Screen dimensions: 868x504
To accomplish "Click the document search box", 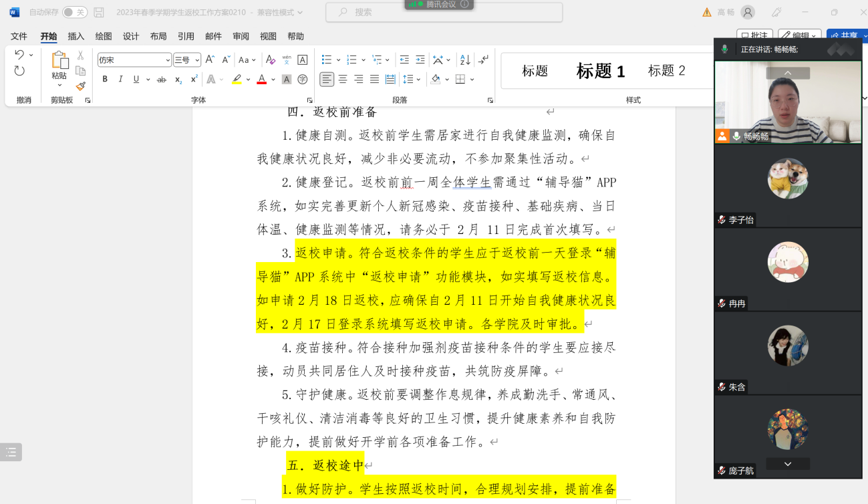I will click(x=444, y=12).
